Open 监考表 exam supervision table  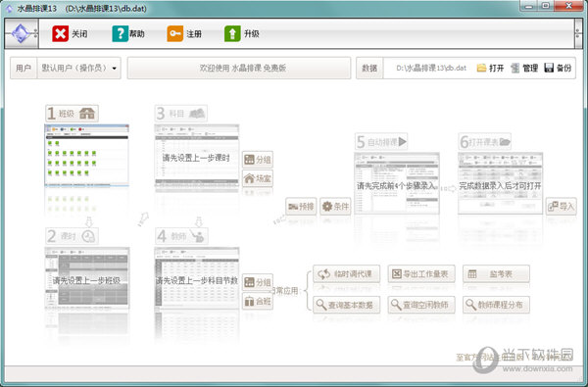(496, 274)
